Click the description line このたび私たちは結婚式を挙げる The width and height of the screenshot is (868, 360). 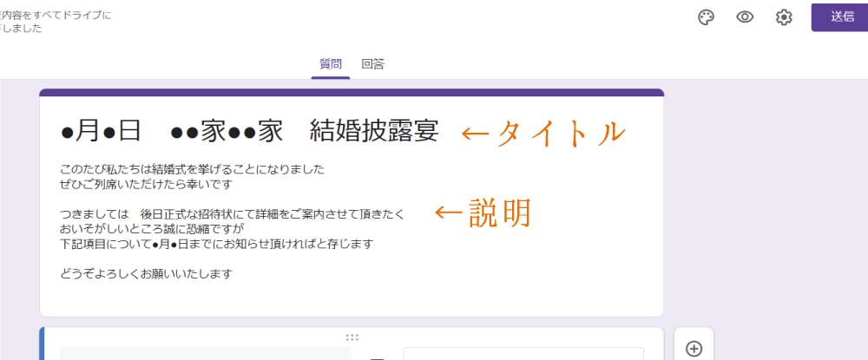(x=193, y=169)
